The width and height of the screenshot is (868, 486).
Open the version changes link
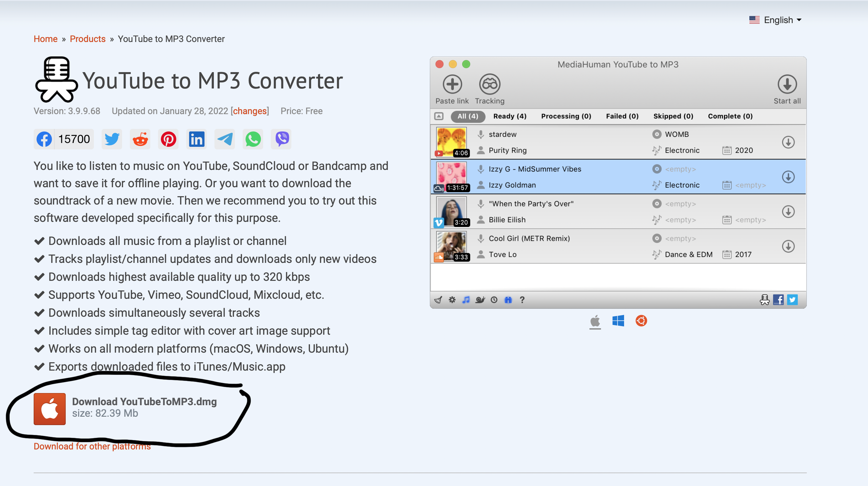pyautogui.click(x=250, y=111)
